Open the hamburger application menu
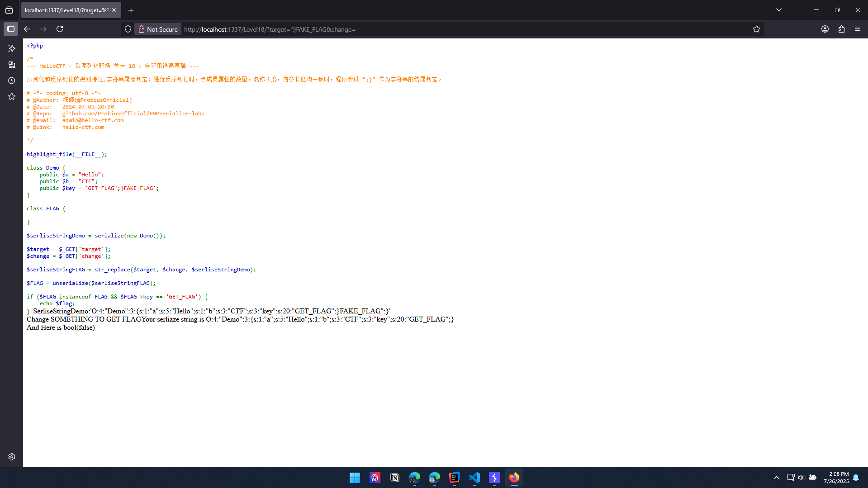868x488 pixels. [858, 29]
